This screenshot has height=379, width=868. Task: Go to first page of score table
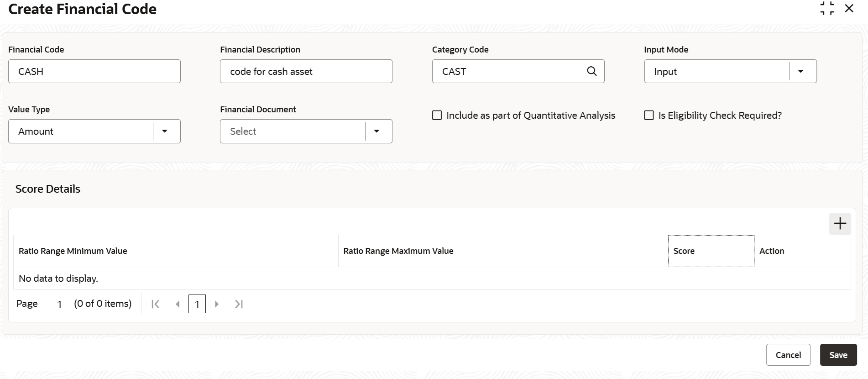[x=155, y=304]
